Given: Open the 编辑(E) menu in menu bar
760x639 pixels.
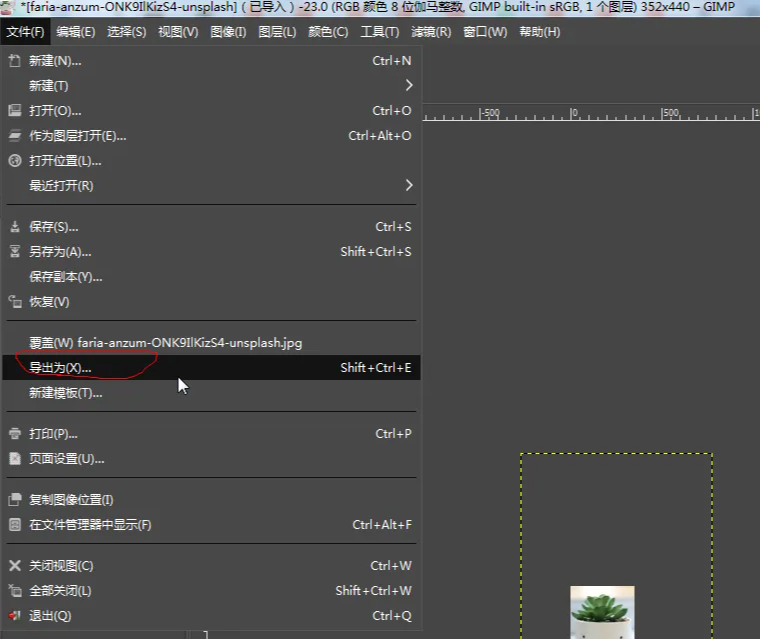Looking at the screenshot, I should click(x=75, y=32).
